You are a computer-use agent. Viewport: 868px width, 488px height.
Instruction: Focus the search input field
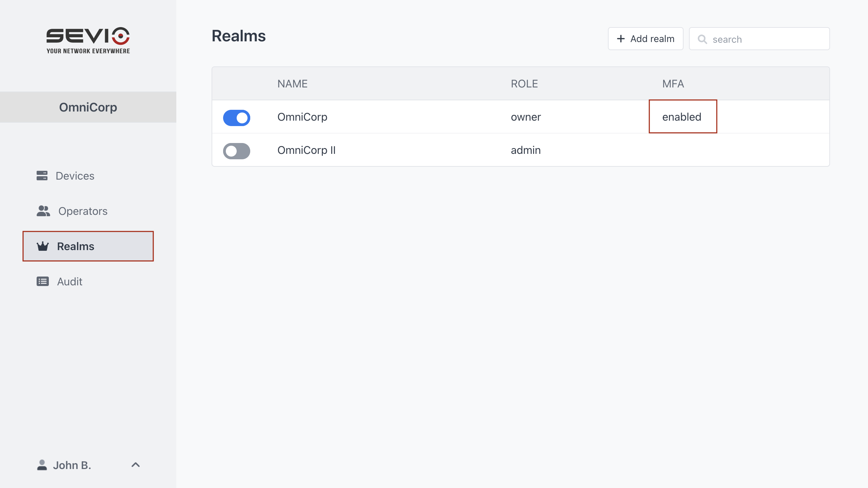click(x=767, y=39)
